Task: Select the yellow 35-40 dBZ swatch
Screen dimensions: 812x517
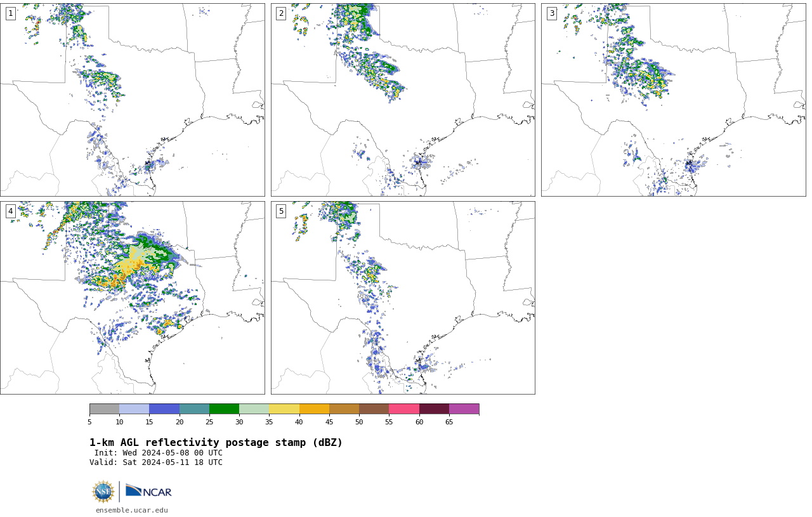Action: pos(284,409)
